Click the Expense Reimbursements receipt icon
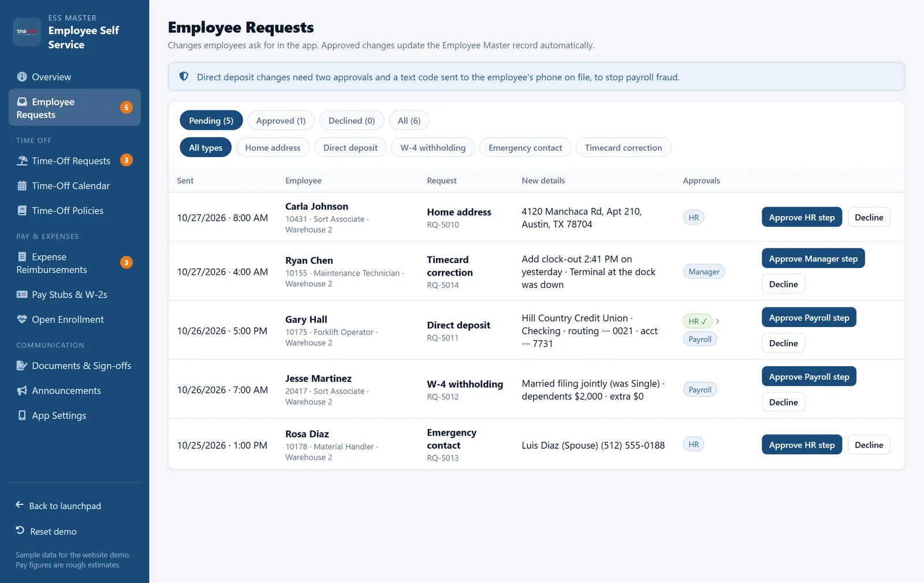The height and width of the screenshot is (583, 924). (x=22, y=257)
